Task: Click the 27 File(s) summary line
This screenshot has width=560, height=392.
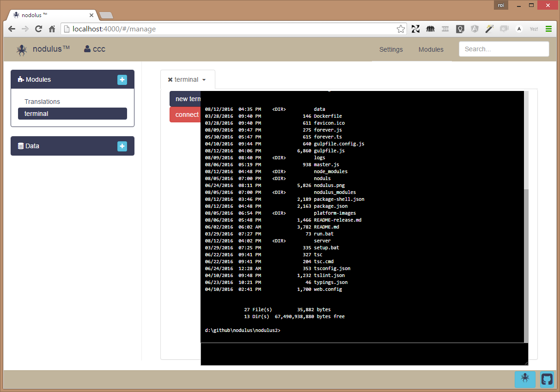Action: click(287, 310)
